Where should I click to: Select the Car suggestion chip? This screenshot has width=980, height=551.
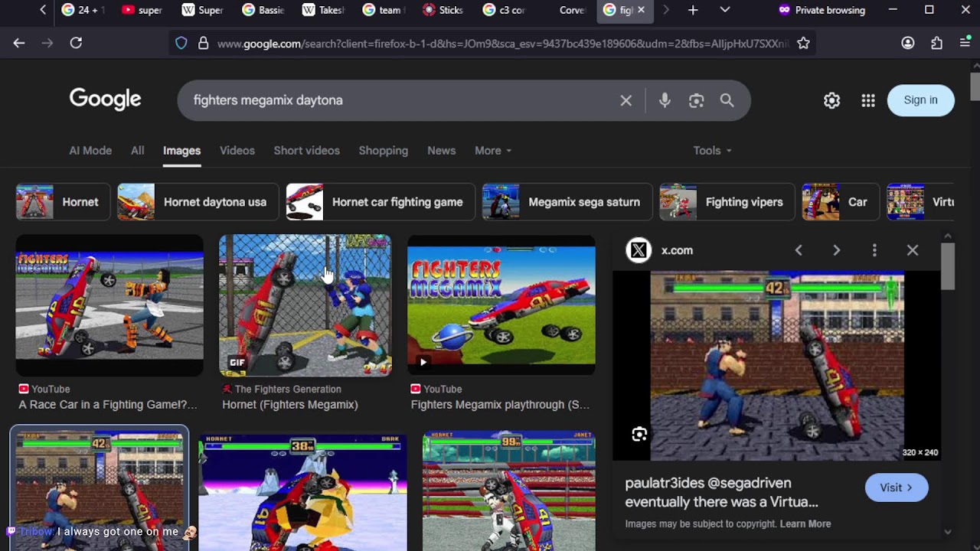point(840,202)
